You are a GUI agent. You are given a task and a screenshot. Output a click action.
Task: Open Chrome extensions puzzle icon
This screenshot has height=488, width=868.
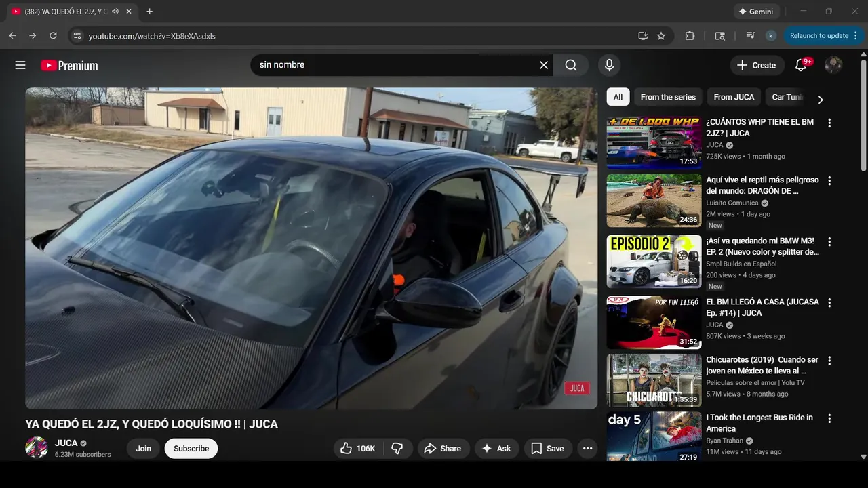point(690,36)
